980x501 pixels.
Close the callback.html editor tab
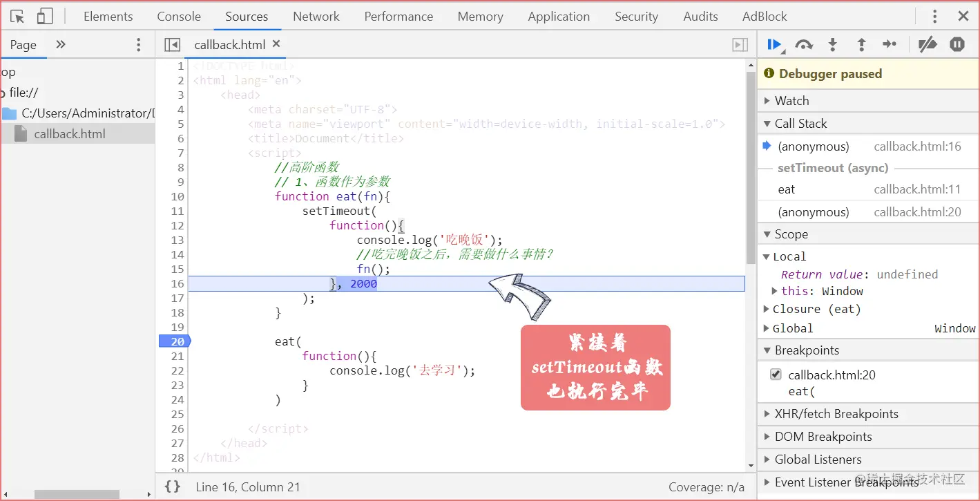[276, 44]
